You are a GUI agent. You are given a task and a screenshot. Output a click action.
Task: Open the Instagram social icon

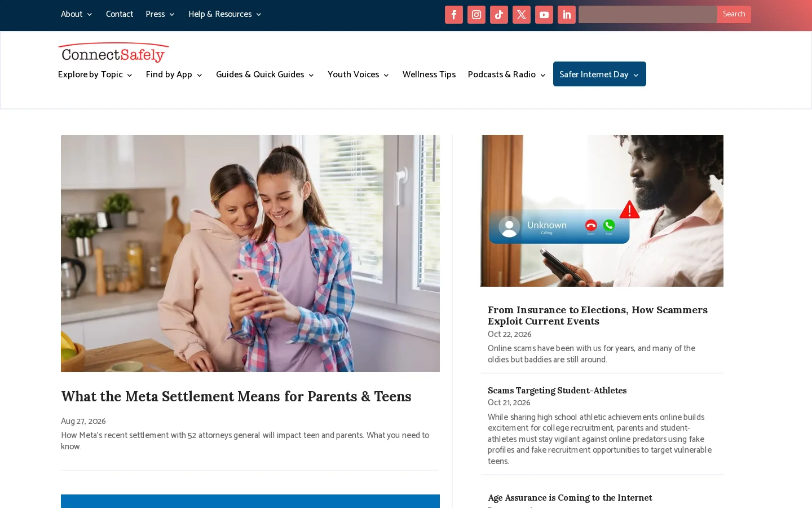click(x=476, y=15)
